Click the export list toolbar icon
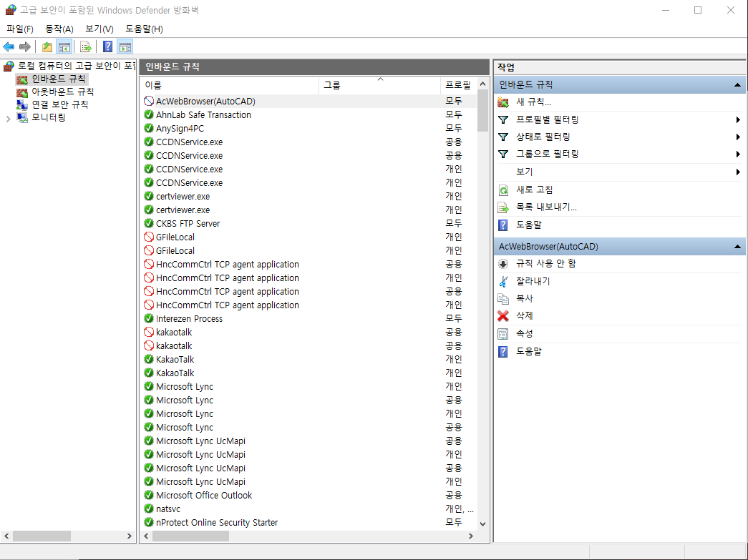This screenshot has width=748, height=560. (x=86, y=46)
